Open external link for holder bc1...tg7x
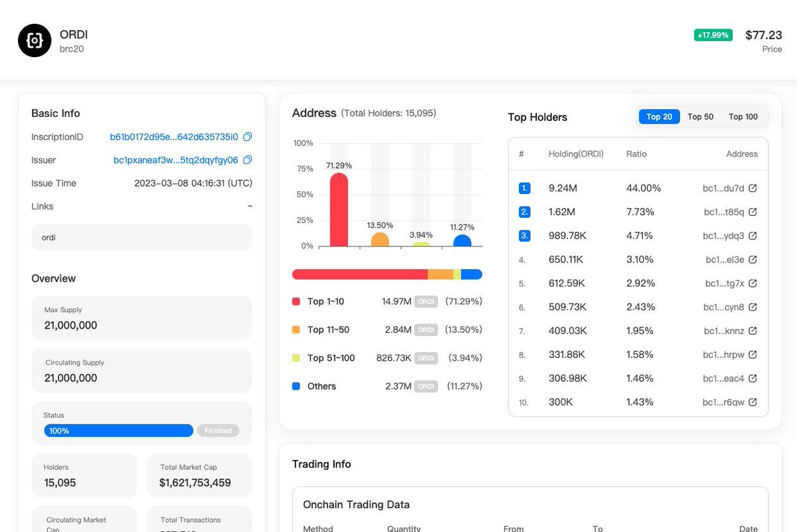 [x=753, y=283]
